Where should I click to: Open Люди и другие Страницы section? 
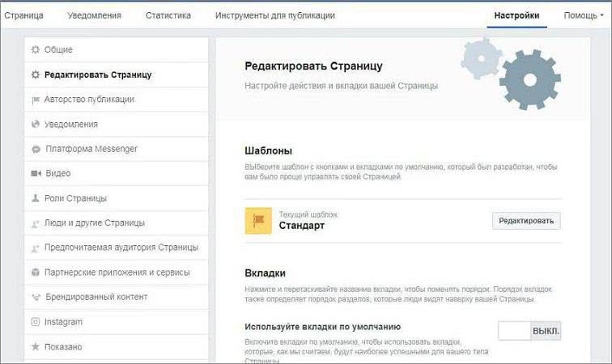(x=95, y=223)
